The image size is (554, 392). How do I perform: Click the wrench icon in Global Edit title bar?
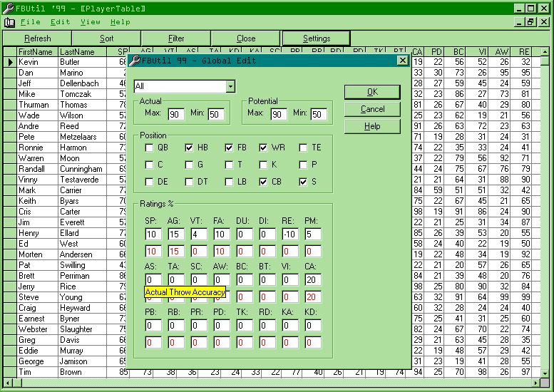pyautogui.click(x=135, y=61)
